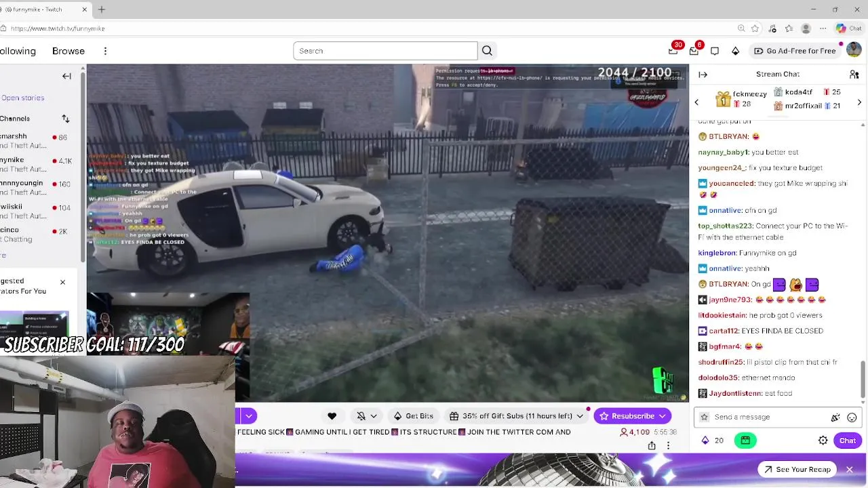Open the chat identity star icon in the message box
Image resolution: width=868 pixels, height=488 pixels.
pos(704,418)
